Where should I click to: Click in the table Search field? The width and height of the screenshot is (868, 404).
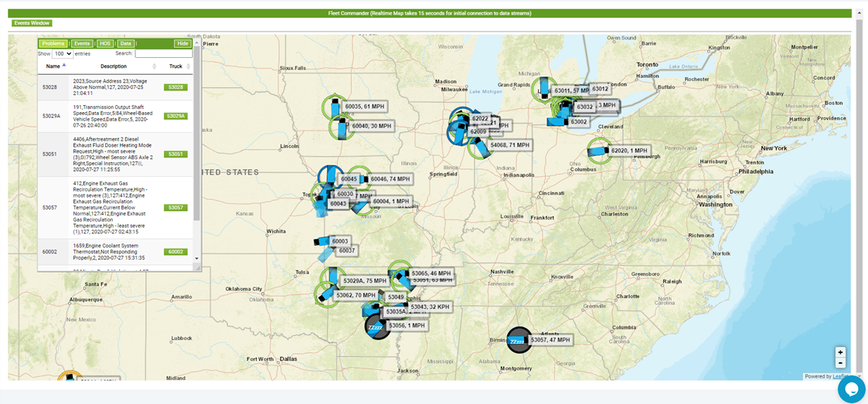pos(163,53)
